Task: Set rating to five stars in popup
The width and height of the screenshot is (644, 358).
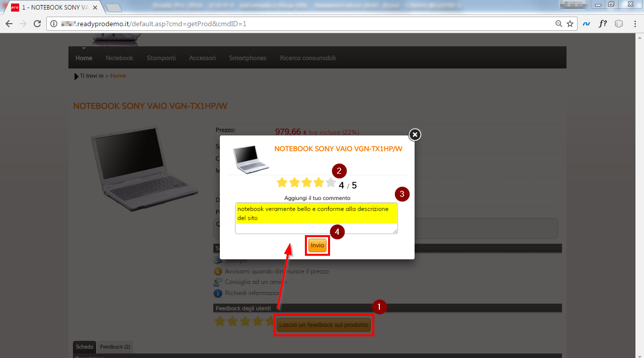Action: (331, 182)
